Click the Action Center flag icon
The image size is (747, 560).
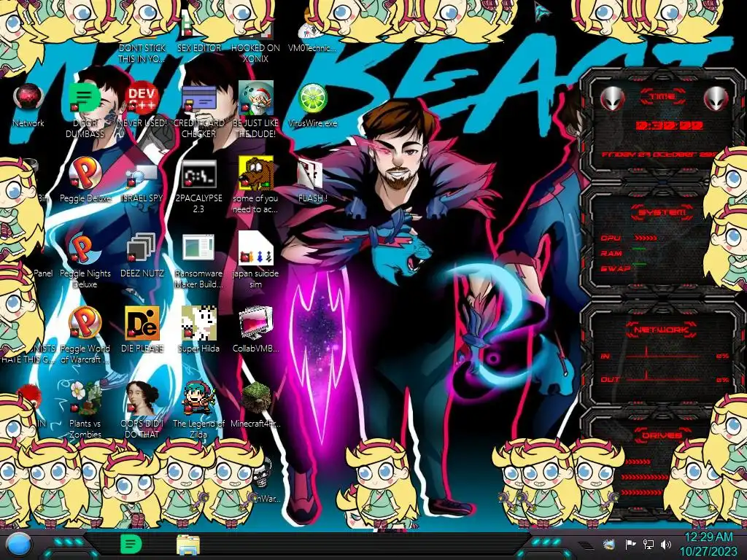tap(630, 544)
